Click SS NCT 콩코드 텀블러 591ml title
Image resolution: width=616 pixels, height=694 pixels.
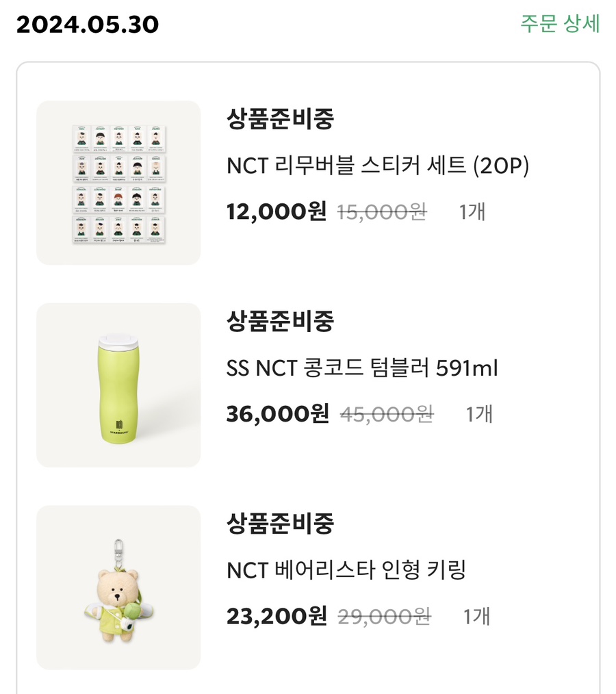coord(362,368)
